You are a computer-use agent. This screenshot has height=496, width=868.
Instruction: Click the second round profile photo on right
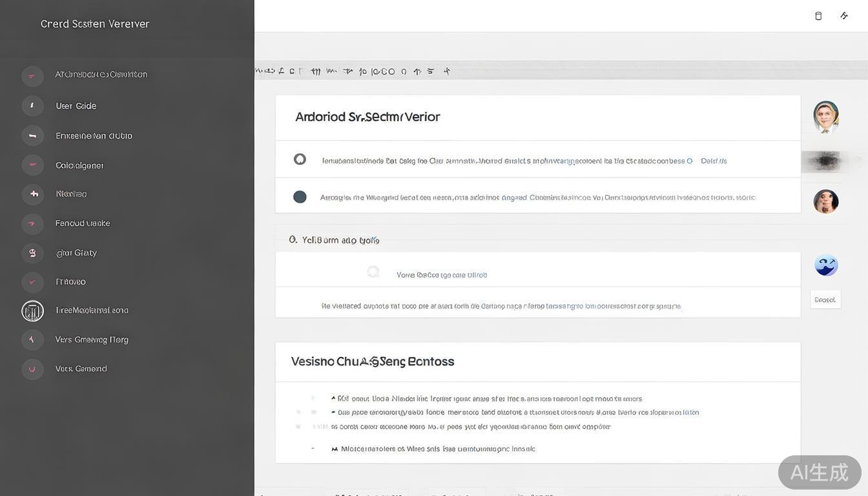(x=826, y=201)
